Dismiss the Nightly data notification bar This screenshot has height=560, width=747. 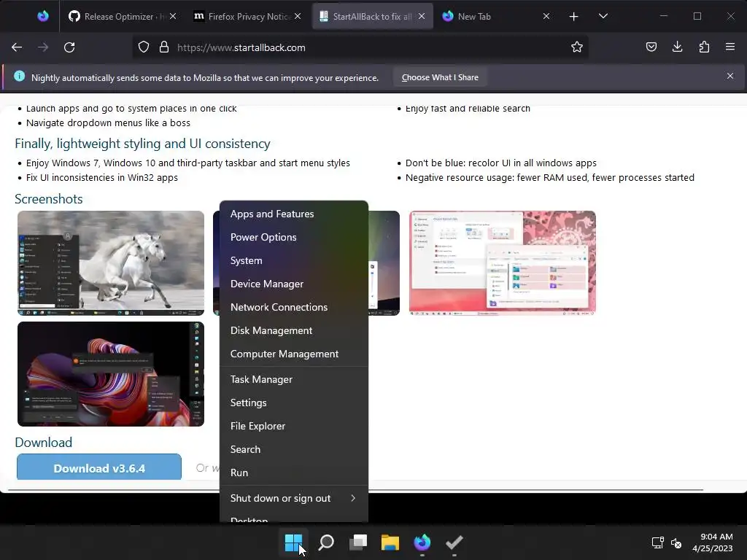(729, 76)
